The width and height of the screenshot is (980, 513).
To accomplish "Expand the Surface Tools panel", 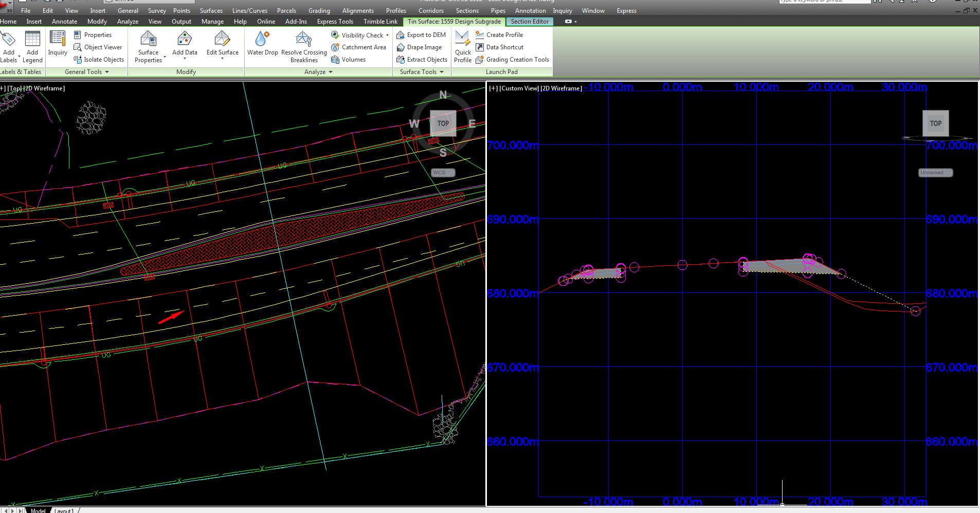I will tap(422, 72).
